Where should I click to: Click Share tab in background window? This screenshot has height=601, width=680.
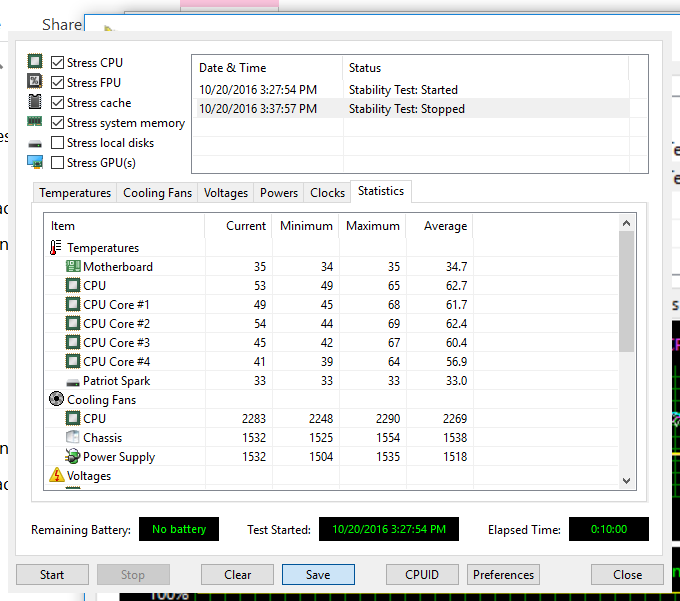[62, 24]
